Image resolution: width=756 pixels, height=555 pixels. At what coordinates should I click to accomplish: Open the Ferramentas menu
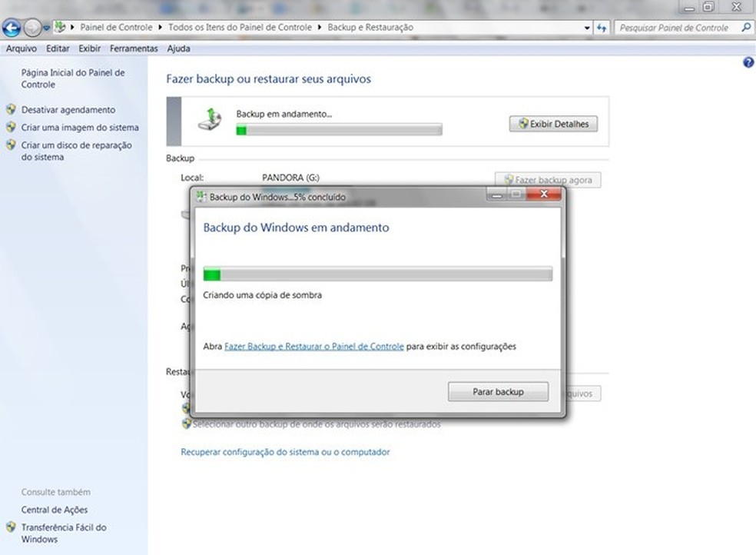133,48
